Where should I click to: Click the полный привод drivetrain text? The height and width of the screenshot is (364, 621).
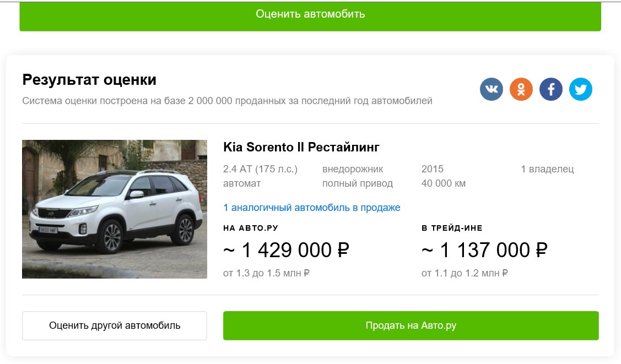coord(357,183)
